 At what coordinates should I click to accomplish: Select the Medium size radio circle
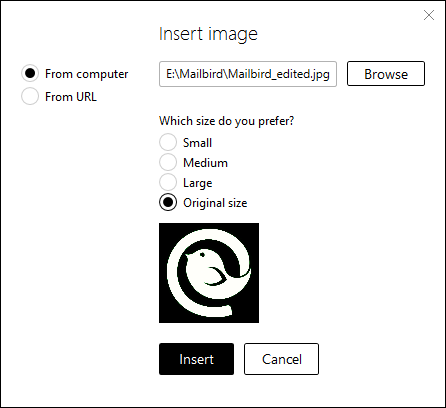[x=168, y=162]
